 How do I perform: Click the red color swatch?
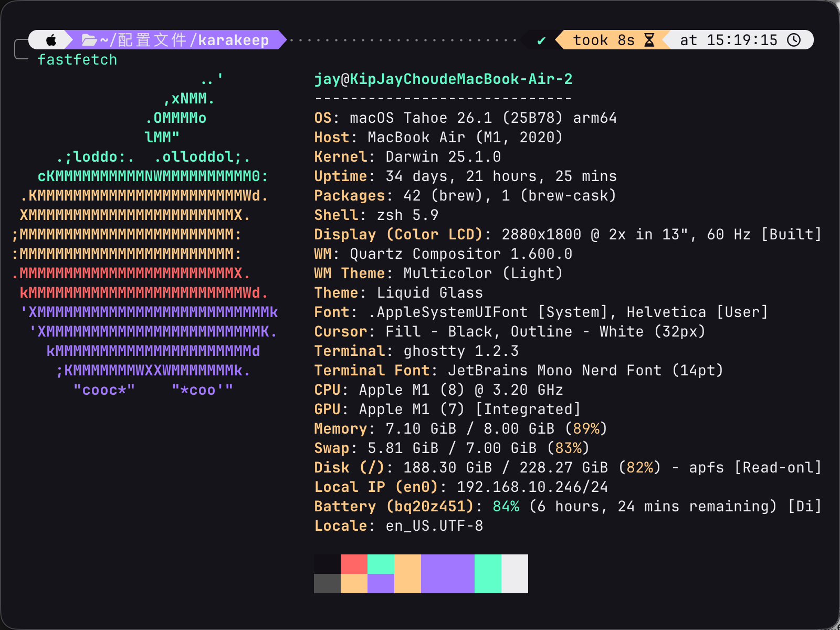(x=354, y=564)
